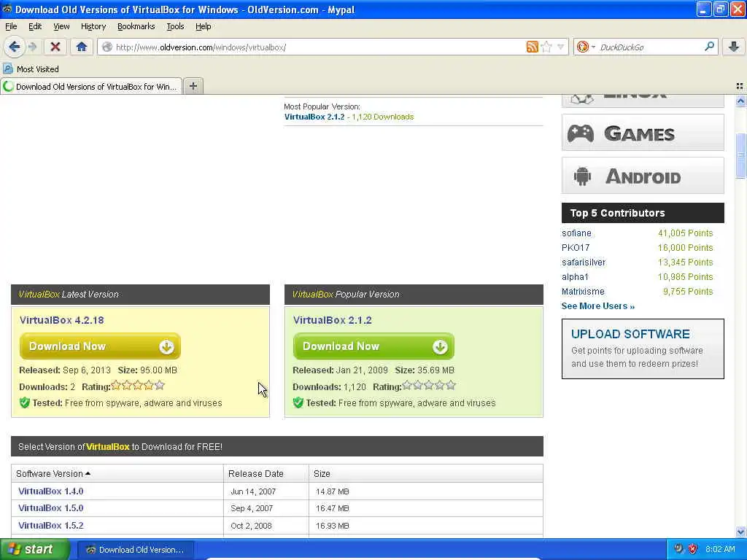Select Download Old Version taskbar button
This screenshot has height=560, width=747.
pos(135,550)
